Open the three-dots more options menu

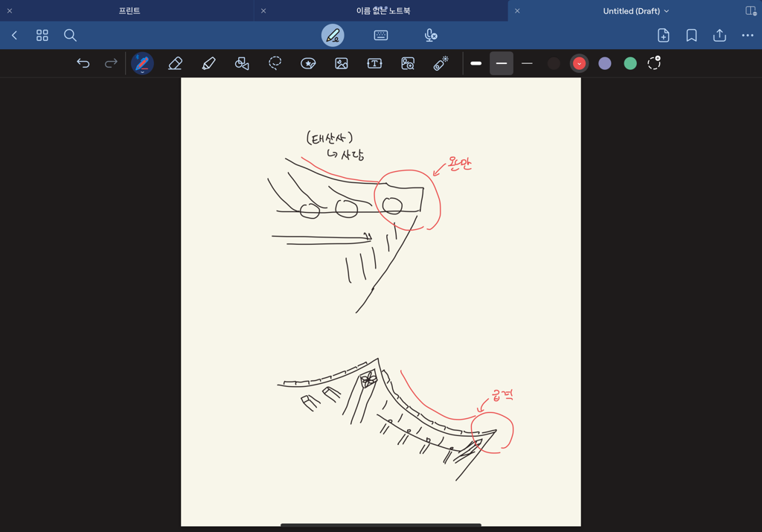(747, 35)
